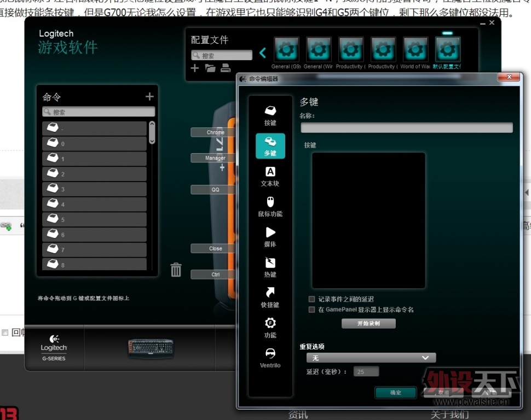The width and height of the screenshot is (531, 420).
Task: Open the 功能 function option
Action: [x=270, y=328]
